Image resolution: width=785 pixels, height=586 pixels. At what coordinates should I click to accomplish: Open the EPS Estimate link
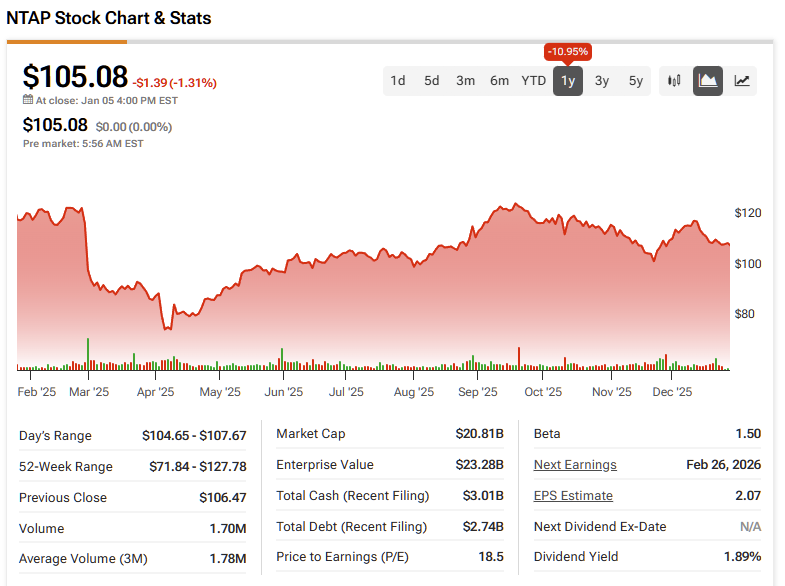pyautogui.click(x=573, y=496)
